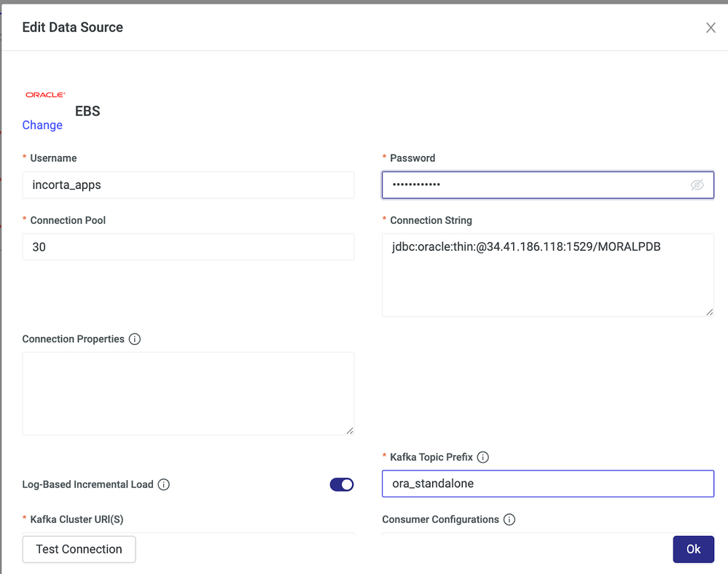This screenshot has width=728, height=574.
Task: Click the Consumer Configurations label
Action: tap(440, 519)
